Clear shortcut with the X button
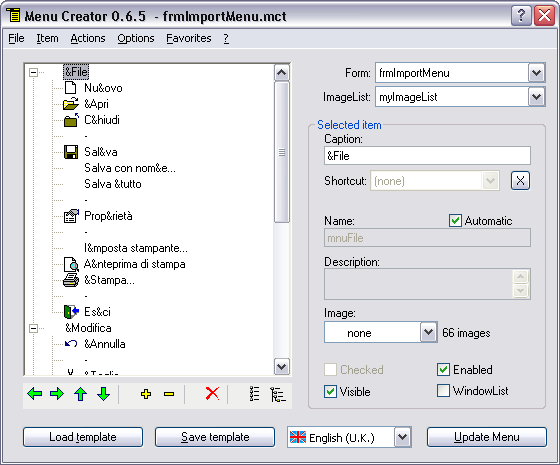Image resolution: width=560 pixels, height=465 pixels. [x=520, y=181]
